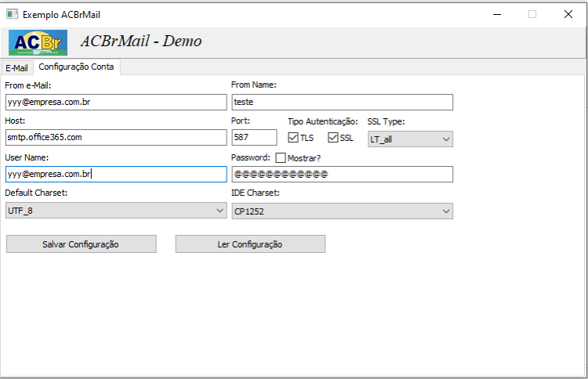
Task: Click the IDE Charset label
Action: coord(256,193)
